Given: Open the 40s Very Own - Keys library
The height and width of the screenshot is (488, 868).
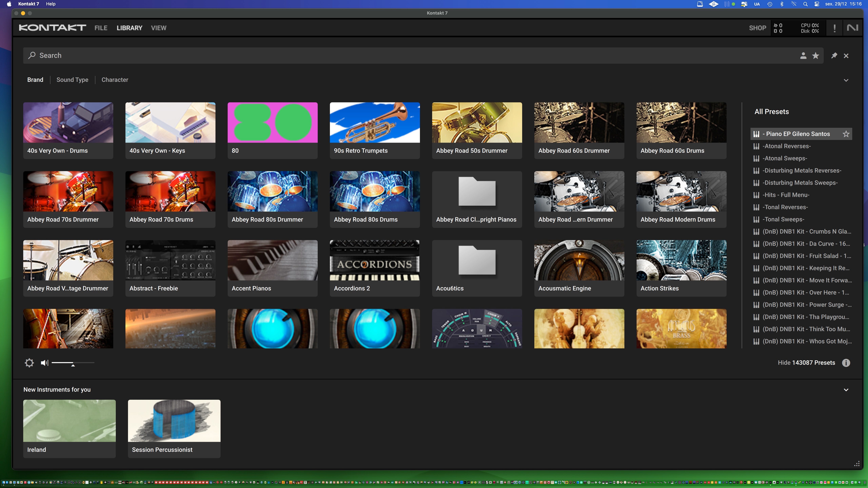Looking at the screenshot, I should tap(170, 131).
